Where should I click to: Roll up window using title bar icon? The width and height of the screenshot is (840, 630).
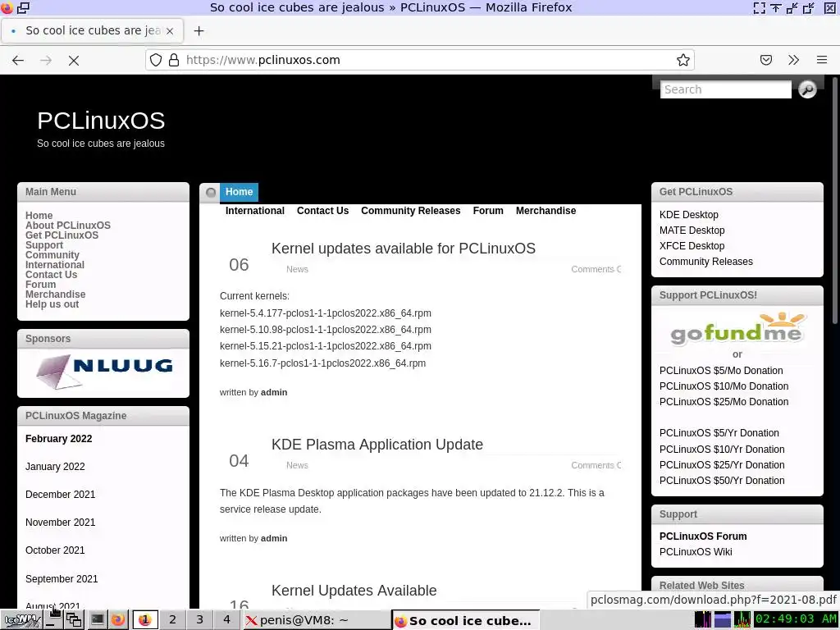coord(775,7)
